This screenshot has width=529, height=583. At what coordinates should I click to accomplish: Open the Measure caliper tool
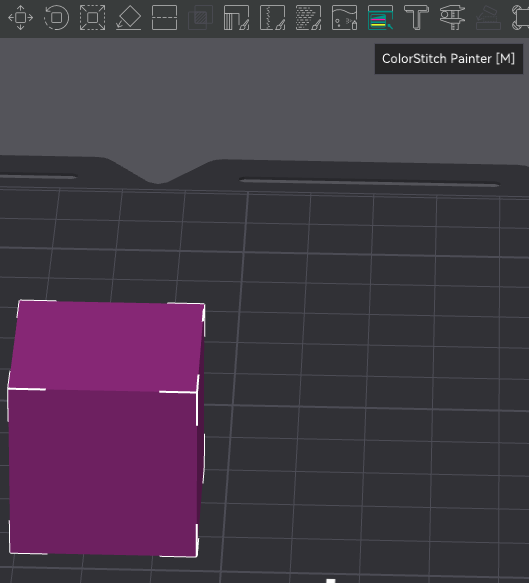pyautogui.click(x=452, y=17)
